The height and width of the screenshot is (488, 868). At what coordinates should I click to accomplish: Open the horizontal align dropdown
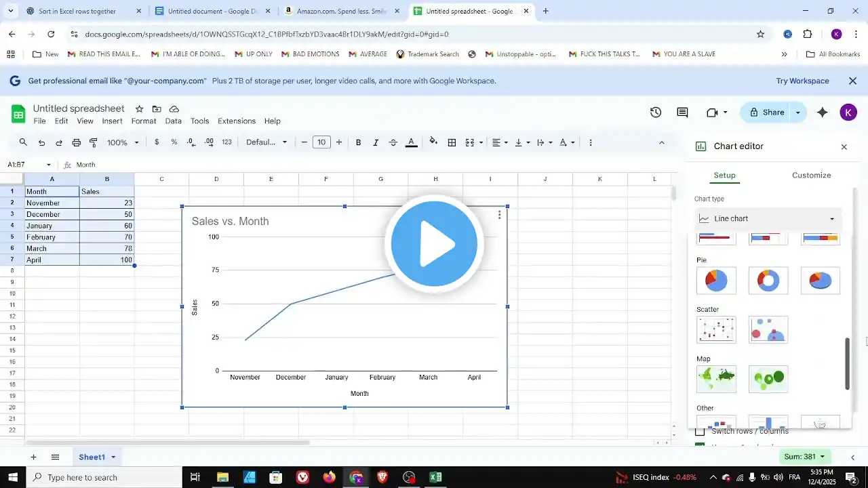point(500,142)
